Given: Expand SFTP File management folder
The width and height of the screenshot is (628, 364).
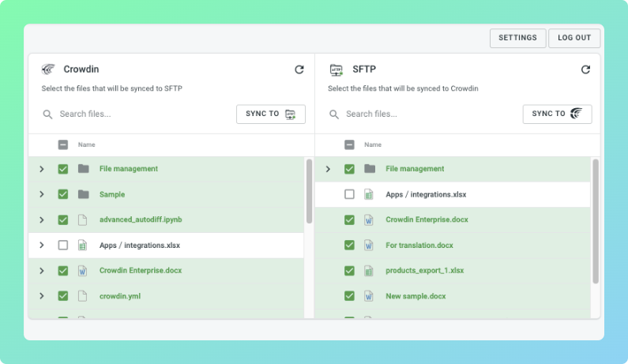Looking at the screenshot, I should (328, 169).
